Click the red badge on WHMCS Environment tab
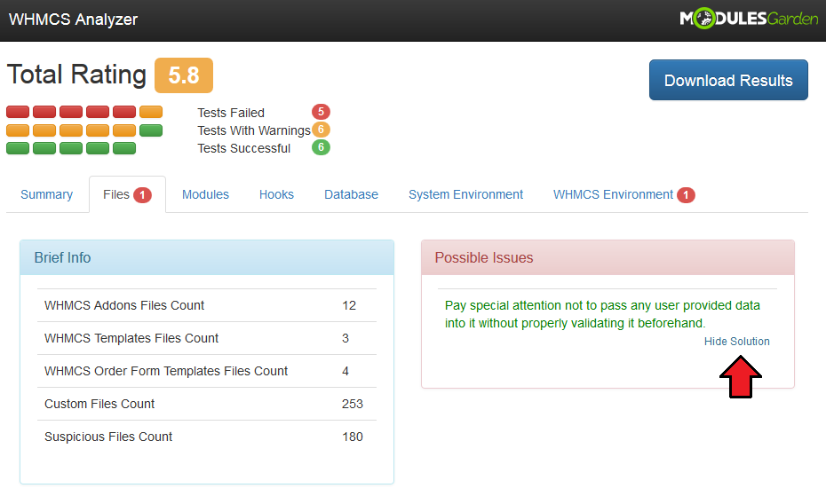The image size is (826, 504). [x=686, y=195]
